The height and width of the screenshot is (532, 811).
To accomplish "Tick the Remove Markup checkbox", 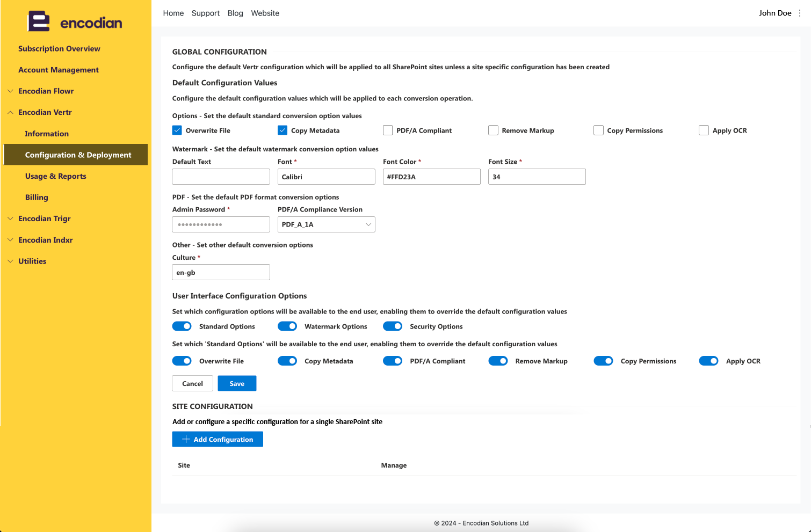I will [x=493, y=130].
